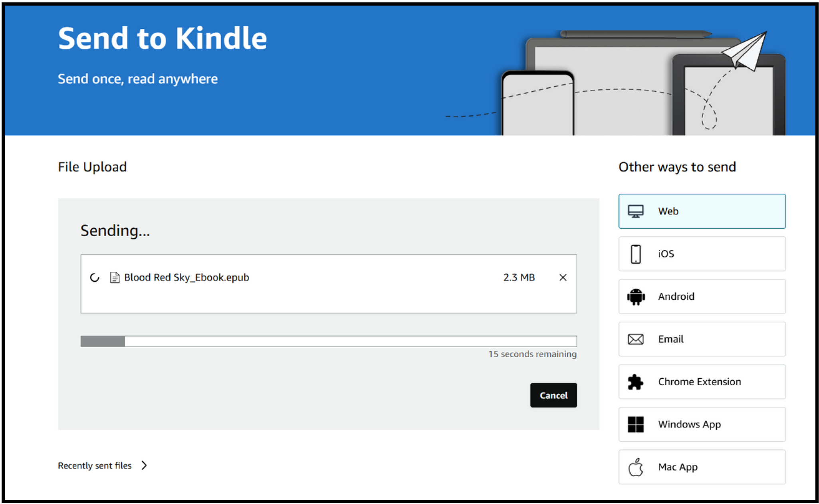
Task: Click the Windows logo icon
Action: (635, 424)
